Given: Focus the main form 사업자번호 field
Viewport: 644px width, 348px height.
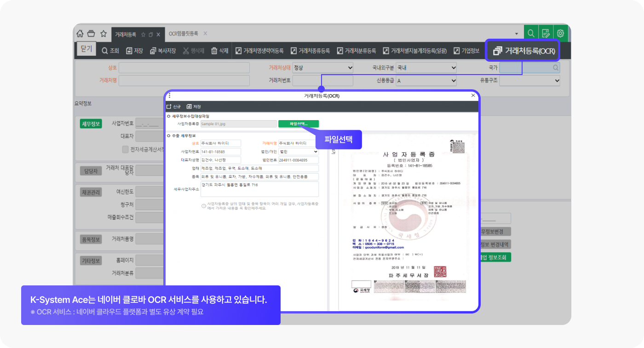Looking at the screenshot, I should tap(149, 123).
